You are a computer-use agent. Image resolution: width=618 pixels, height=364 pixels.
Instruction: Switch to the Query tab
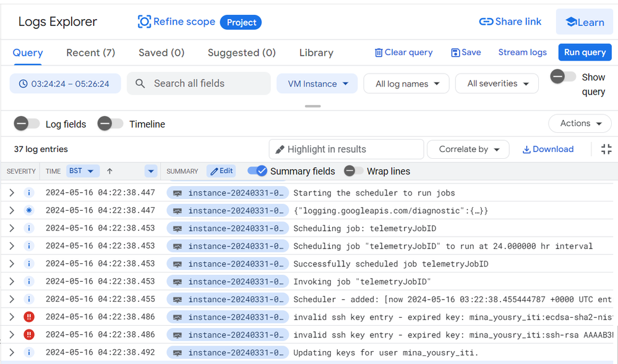(28, 53)
